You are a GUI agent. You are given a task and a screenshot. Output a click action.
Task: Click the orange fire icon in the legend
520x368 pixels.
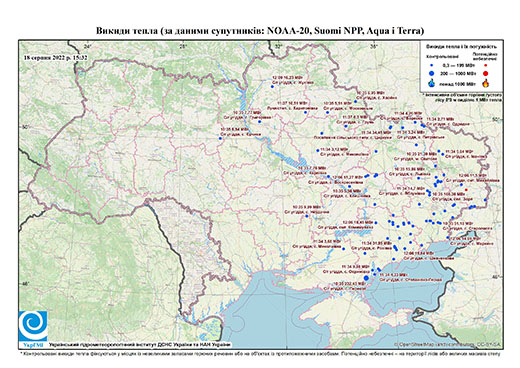[x=486, y=83]
